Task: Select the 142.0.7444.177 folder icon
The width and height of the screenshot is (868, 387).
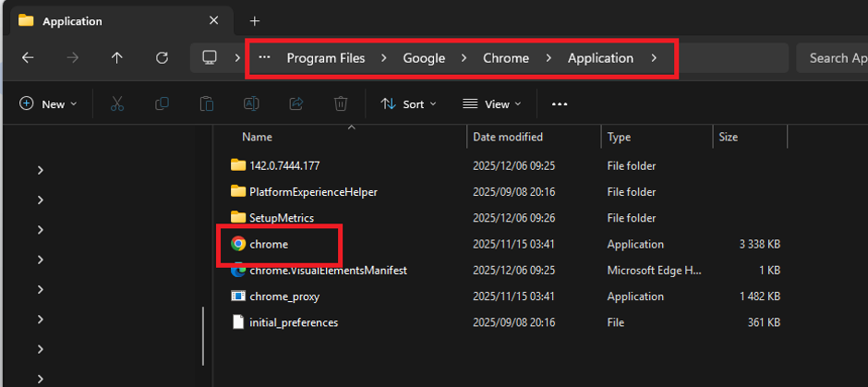Action: pyautogui.click(x=238, y=165)
